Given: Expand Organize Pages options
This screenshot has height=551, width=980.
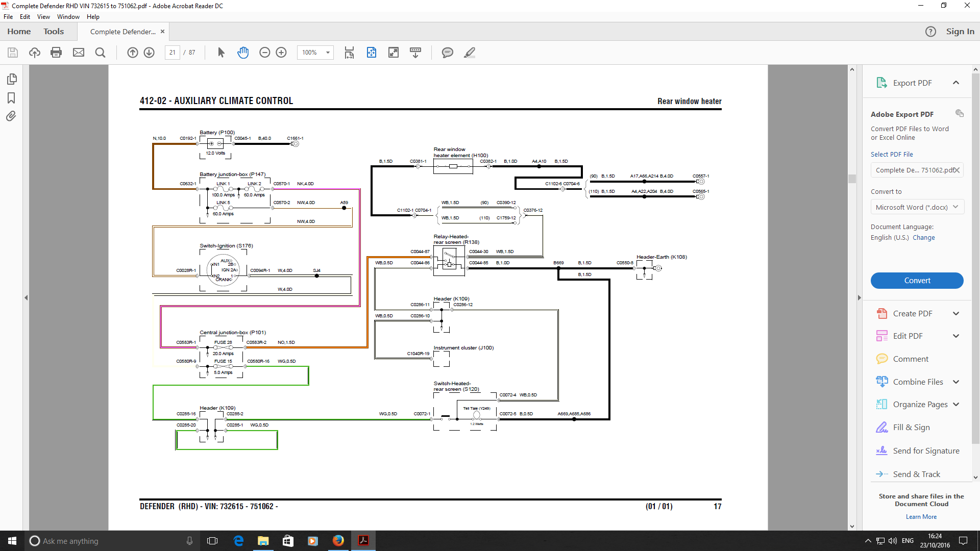Looking at the screenshot, I should pos(956,405).
